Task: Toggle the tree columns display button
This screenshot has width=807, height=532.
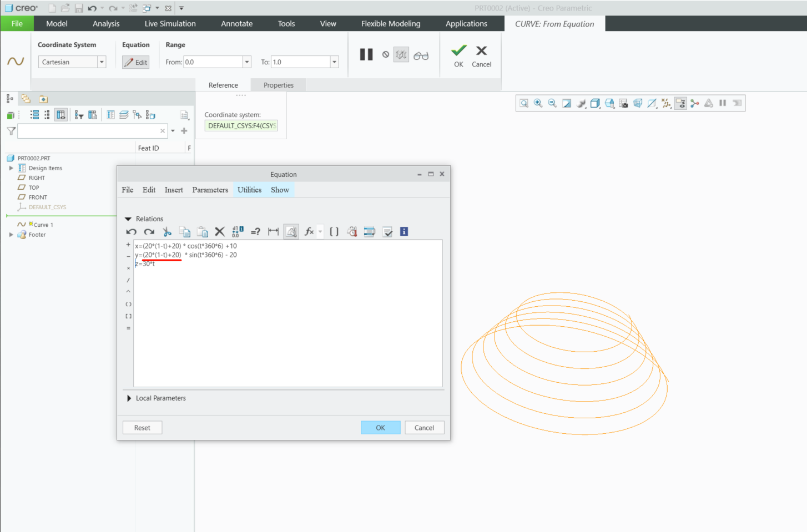Action: pyautogui.click(x=61, y=115)
